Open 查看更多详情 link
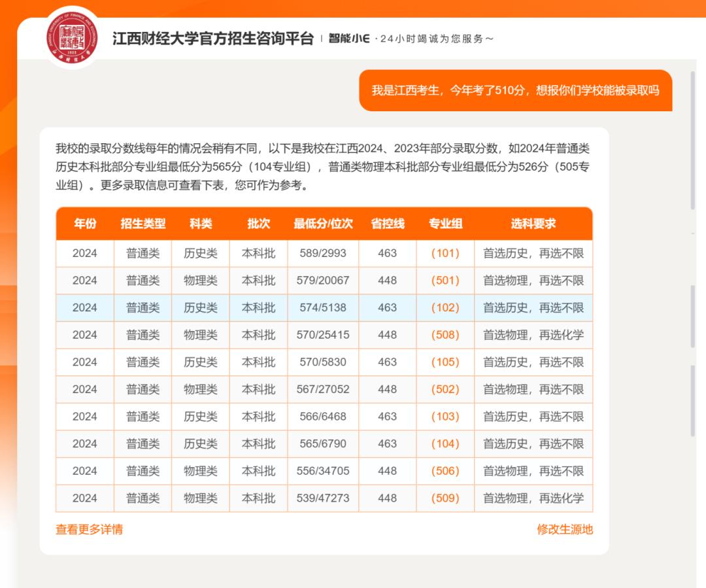Screen dimensions: 706x588 click(x=89, y=529)
